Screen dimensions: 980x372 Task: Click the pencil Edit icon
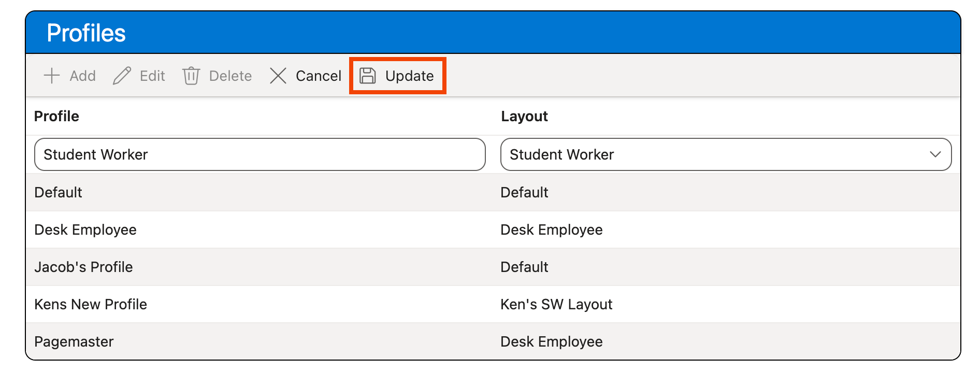point(122,76)
